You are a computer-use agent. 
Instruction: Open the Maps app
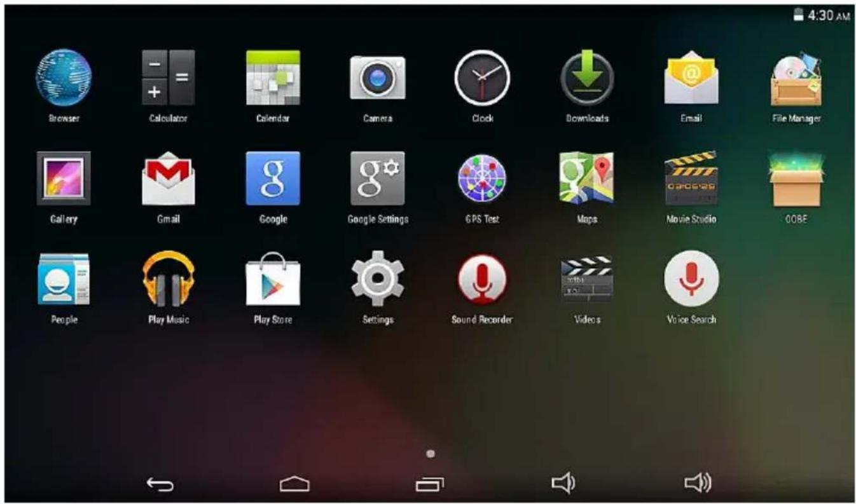[x=587, y=178]
